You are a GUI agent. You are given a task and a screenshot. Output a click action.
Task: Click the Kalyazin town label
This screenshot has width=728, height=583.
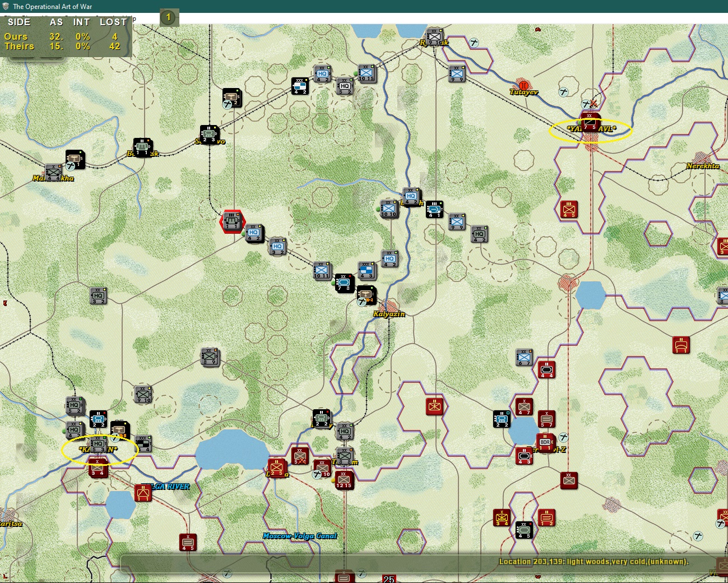point(389,314)
